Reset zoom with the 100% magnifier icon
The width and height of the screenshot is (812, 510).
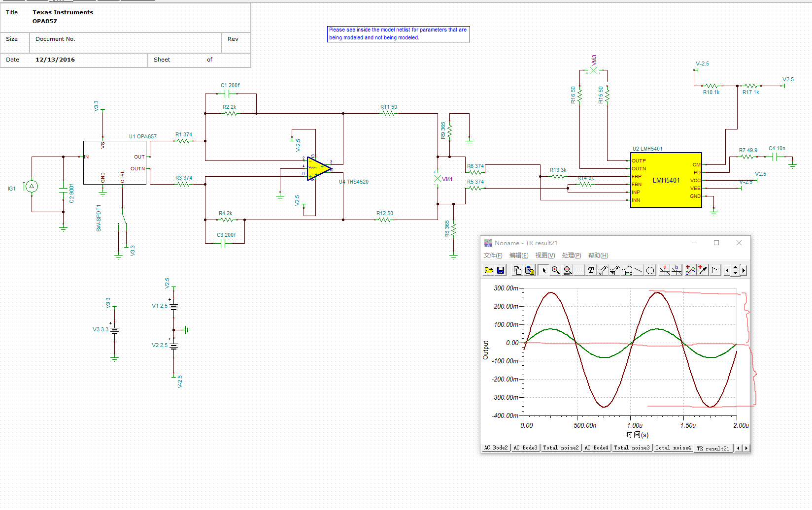click(x=567, y=270)
